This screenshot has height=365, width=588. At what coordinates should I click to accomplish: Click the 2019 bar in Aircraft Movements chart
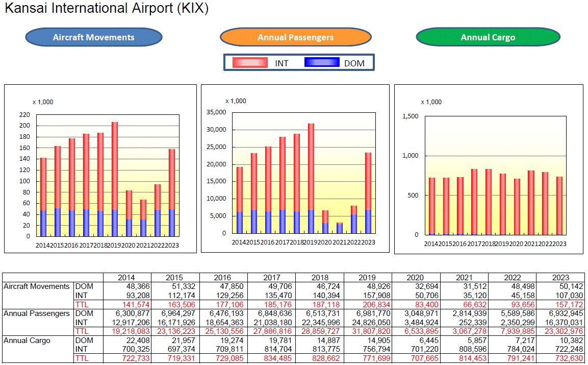[x=115, y=179]
